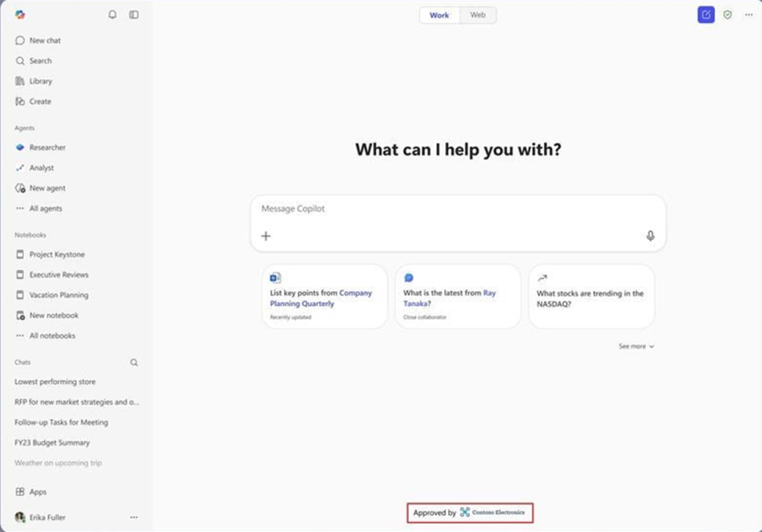Image resolution: width=762 pixels, height=532 pixels.
Task: Search chats using the magnifier icon
Action: coord(134,362)
